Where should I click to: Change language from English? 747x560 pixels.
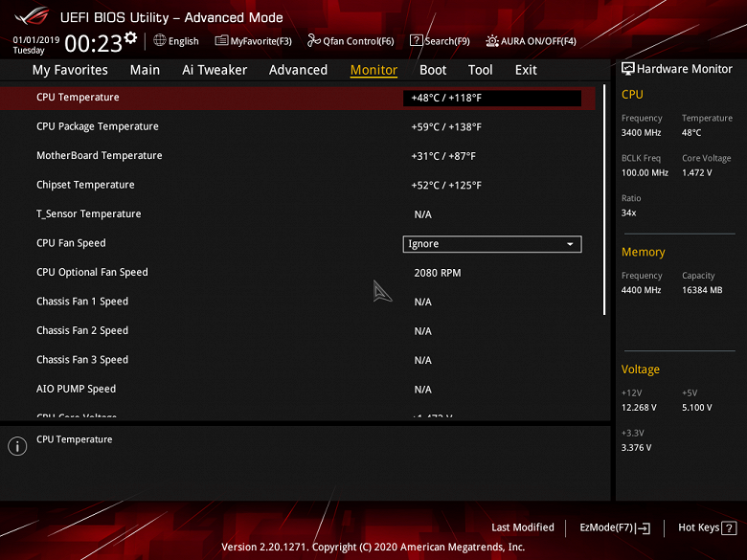pos(184,41)
